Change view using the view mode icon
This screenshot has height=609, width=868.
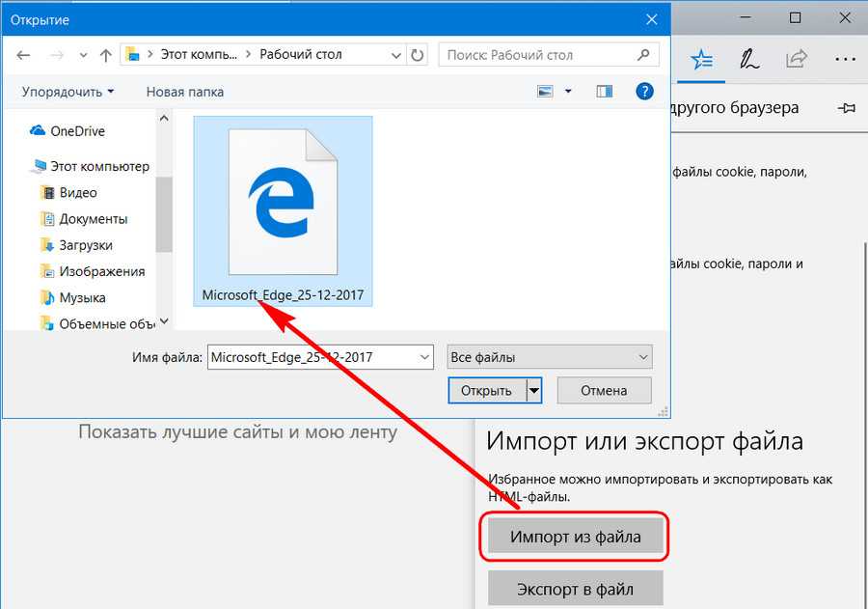pyautogui.click(x=546, y=92)
